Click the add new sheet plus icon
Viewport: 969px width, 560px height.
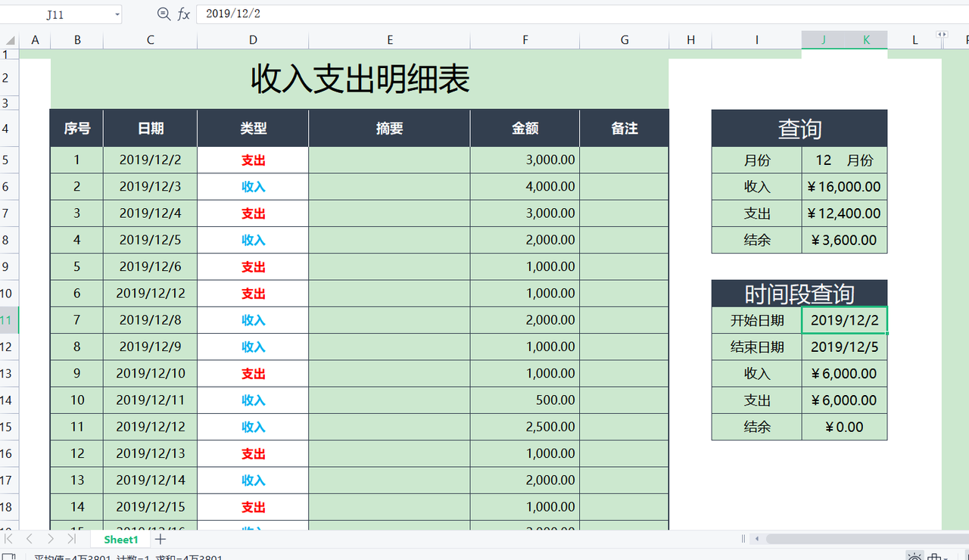[x=160, y=540]
